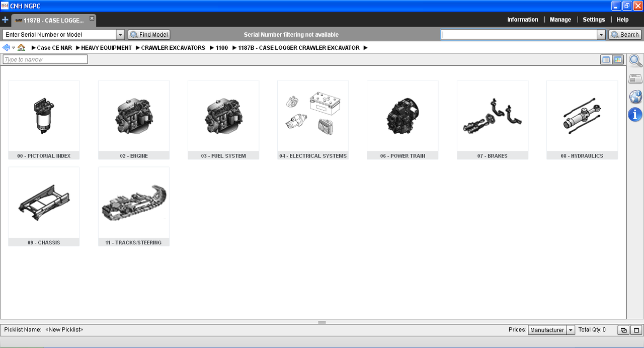This screenshot has height=348, width=644.
Task: Click the Serial Number filtering not available text
Action: 291,35
